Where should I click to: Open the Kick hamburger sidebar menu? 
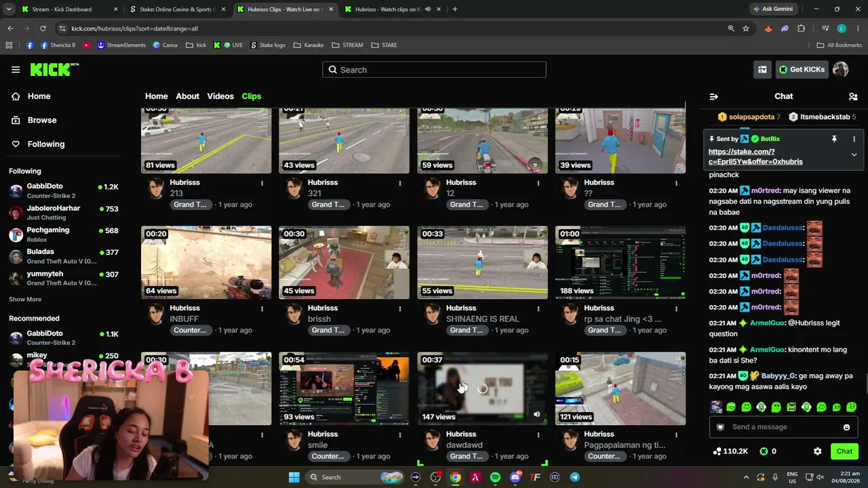tap(16, 69)
